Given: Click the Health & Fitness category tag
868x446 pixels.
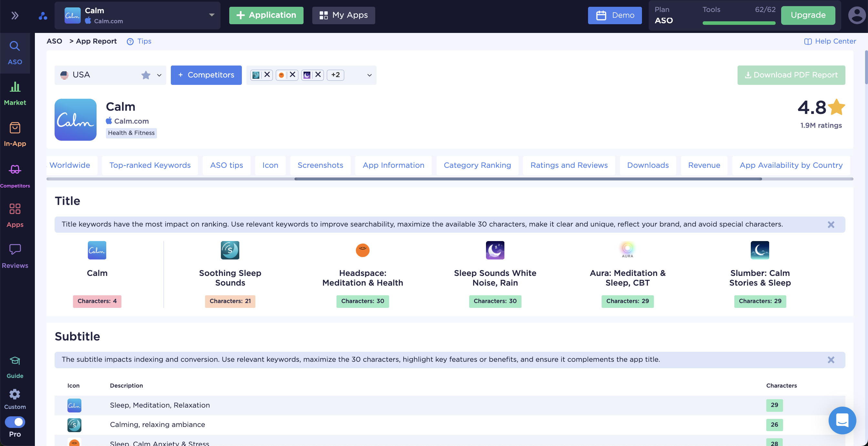Looking at the screenshot, I should point(131,133).
